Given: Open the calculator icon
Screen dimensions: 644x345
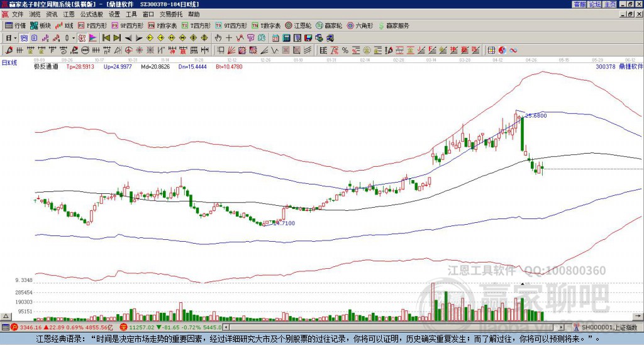Looking at the screenshot, I should (x=287, y=38).
